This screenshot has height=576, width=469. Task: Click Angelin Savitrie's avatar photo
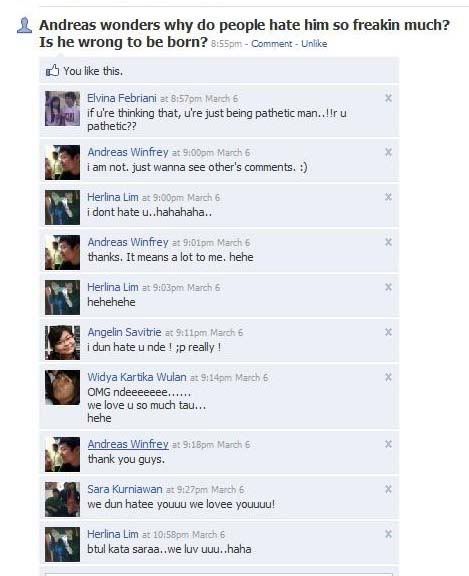click(62, 342)
